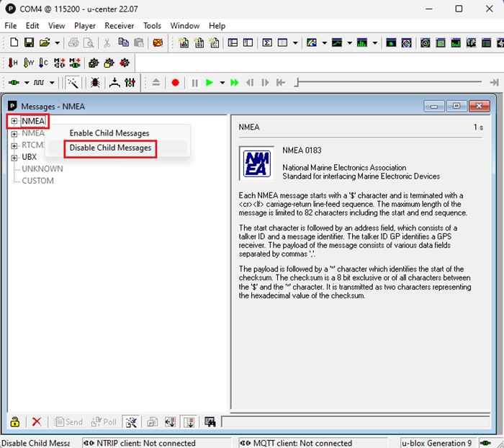Open the dropdown arrow beside the open folder icon
Screen dimensions: 504x448
[x=56, y=43]
